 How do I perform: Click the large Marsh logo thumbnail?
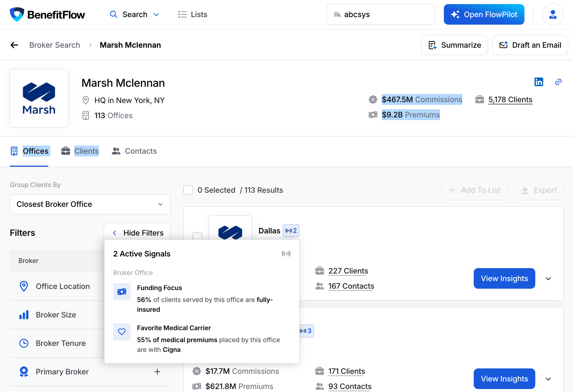tap(39, 98)
